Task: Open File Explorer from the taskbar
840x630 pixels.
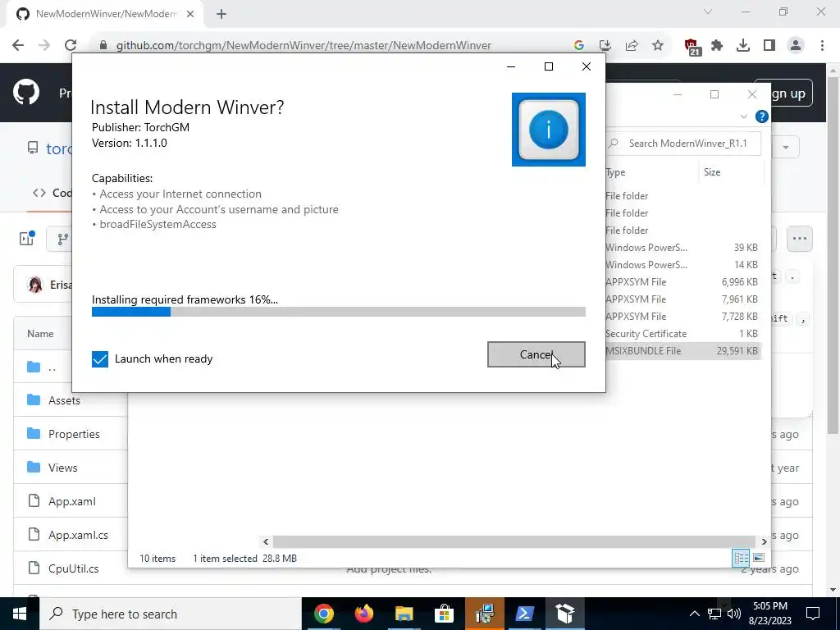Action: [404, 614]
